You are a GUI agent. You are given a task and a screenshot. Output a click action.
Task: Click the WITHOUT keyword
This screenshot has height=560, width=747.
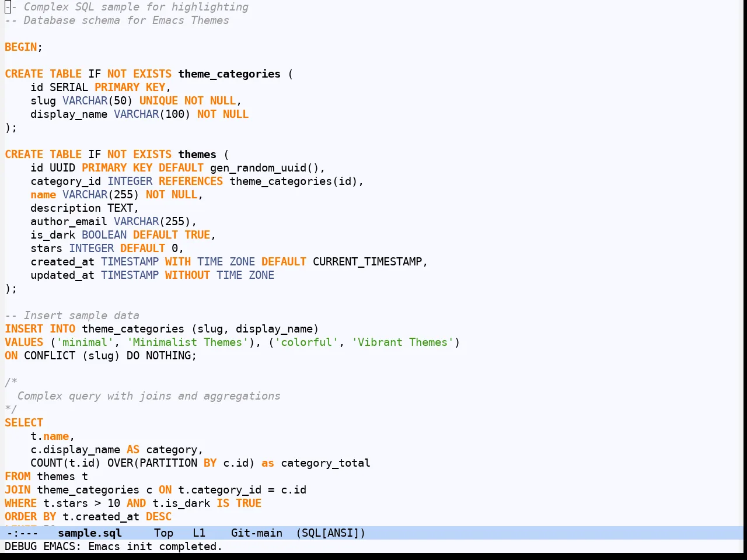tap(187, 275)
